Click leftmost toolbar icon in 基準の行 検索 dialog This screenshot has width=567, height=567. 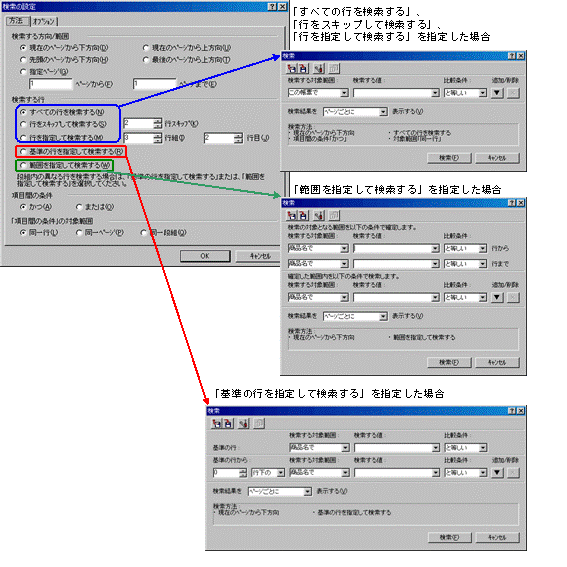point(217,423)
